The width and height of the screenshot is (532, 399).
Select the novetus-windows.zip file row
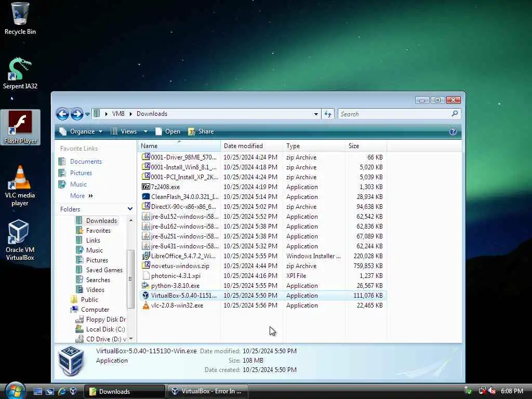click(263, 266)
